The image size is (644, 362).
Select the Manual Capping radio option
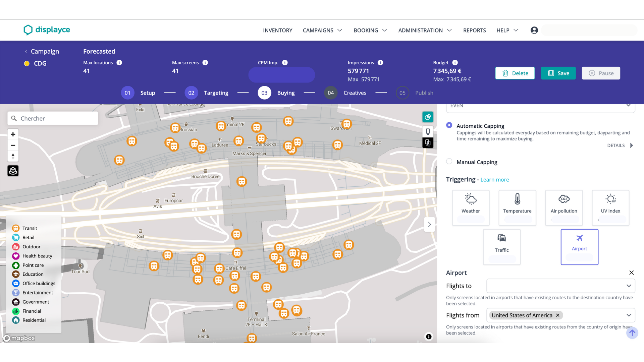(449, 162)
